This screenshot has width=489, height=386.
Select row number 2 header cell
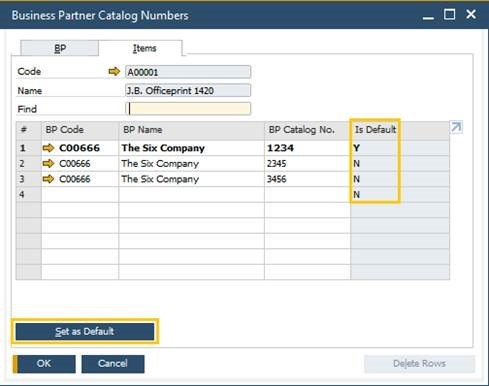[29, 163]
